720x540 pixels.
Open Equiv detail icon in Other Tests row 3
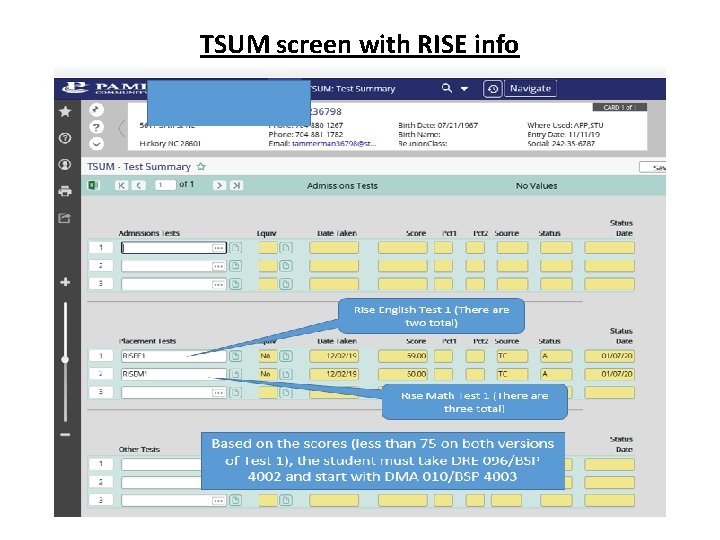coord(286,501)
